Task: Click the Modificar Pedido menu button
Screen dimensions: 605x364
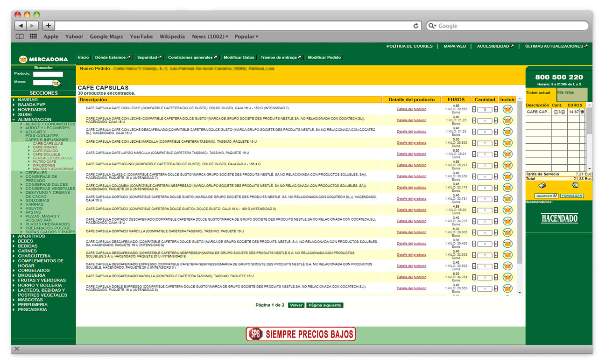Action: coord(324,57)
